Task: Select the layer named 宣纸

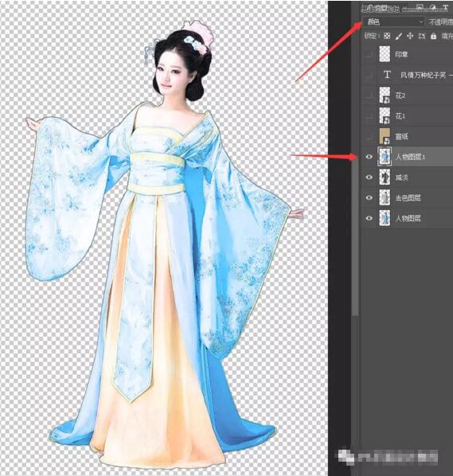Action: click(401, 137)
